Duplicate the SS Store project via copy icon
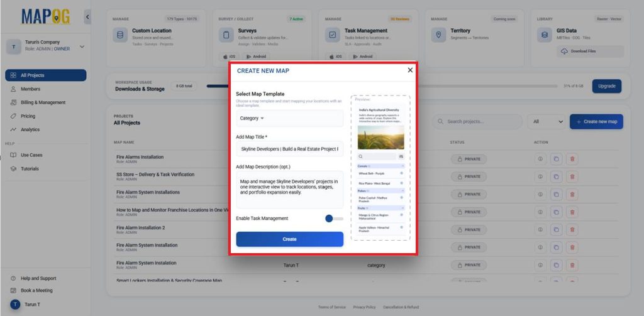Image resolution: width=644 pixels, height=316 pixels. [x=555, y=177]
